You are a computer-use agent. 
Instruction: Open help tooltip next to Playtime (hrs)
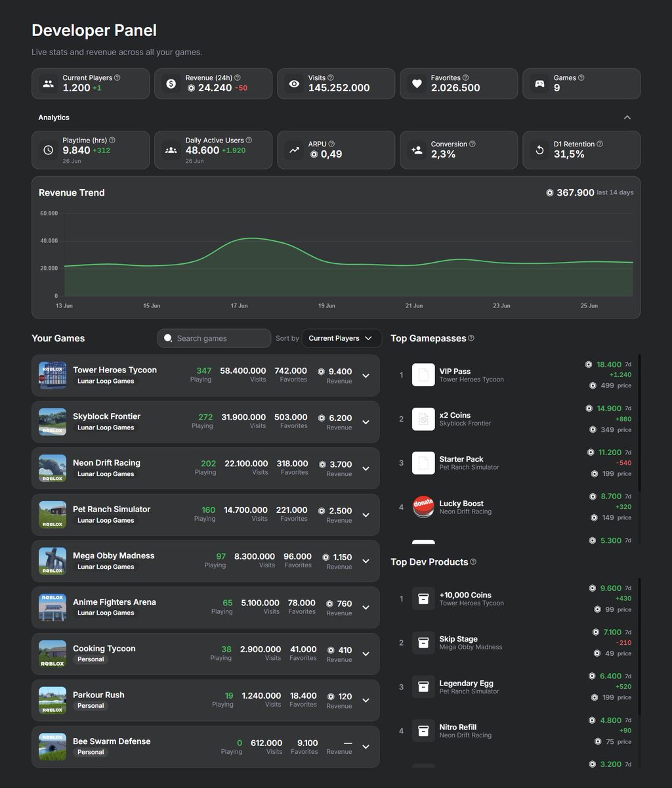(x=112, y=140)
